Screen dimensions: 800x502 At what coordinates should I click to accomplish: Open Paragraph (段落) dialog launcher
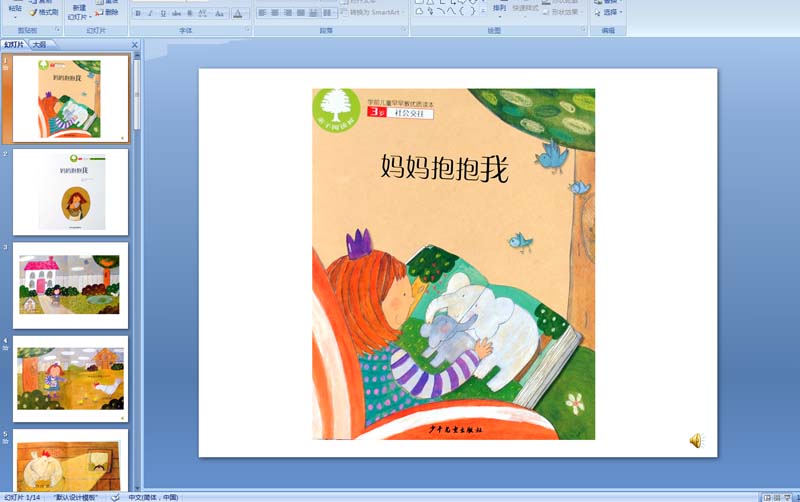404,30
